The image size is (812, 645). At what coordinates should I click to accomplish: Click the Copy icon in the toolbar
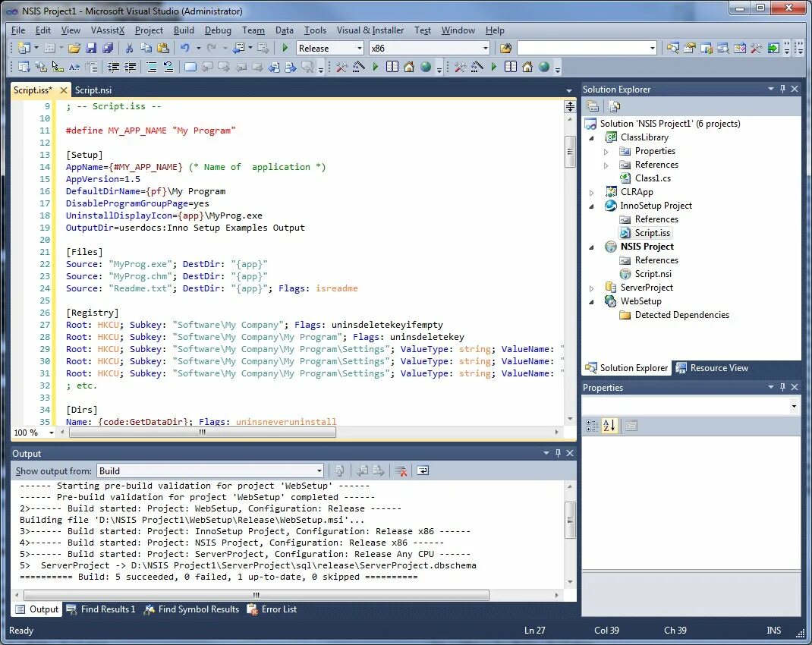click(x=146, y=48)
